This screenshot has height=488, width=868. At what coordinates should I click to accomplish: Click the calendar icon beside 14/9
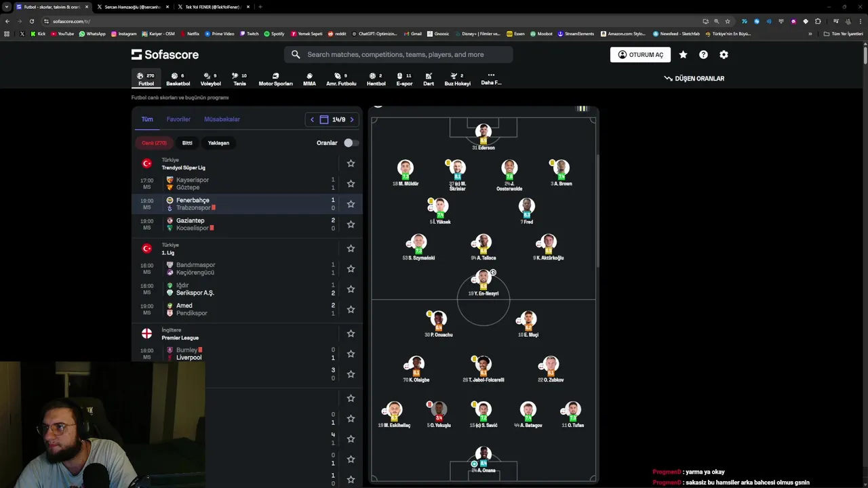[x=324, y=119]
